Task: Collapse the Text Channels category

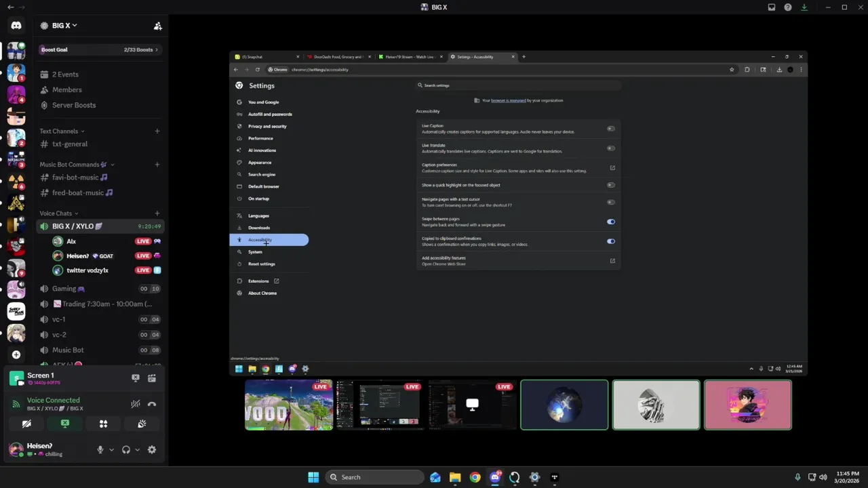Action: point(62,131)
